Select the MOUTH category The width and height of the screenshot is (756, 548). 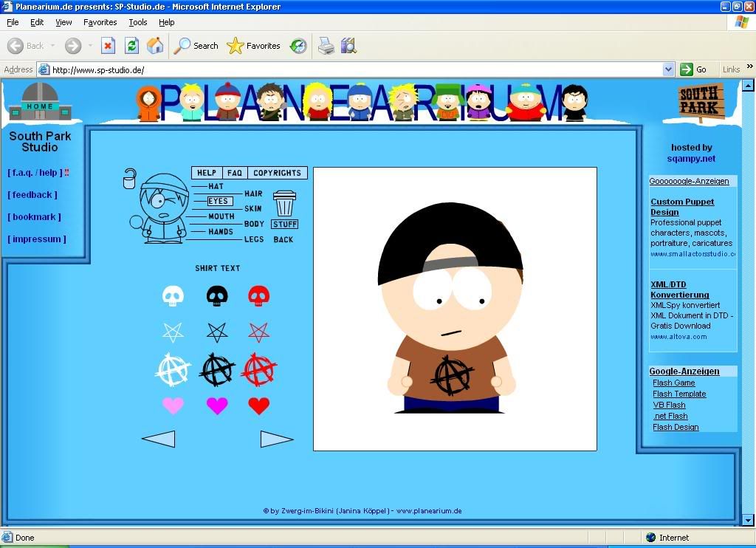tap(221, 216)
